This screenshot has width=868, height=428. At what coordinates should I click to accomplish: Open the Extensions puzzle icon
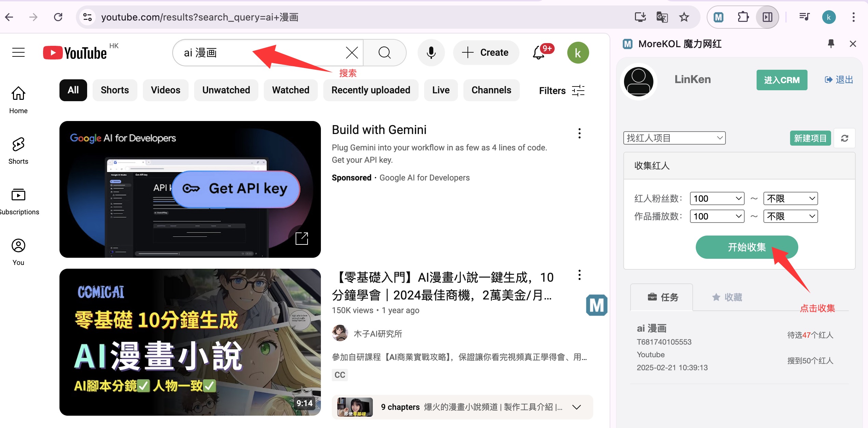coord(743,17)
